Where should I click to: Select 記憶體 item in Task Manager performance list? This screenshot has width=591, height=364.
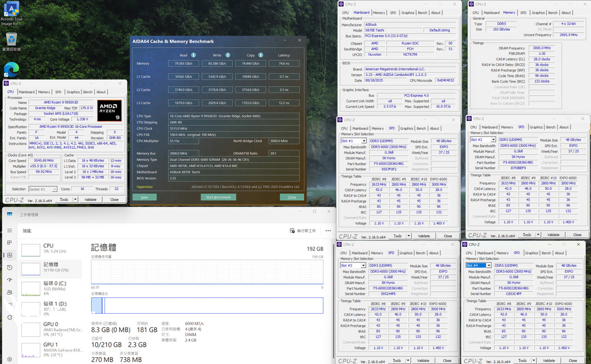(x=51, y=269)
